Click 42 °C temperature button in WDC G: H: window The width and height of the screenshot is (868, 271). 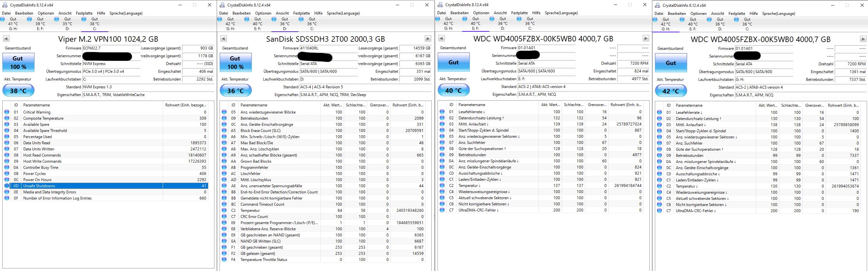click(x=671, y=91)
